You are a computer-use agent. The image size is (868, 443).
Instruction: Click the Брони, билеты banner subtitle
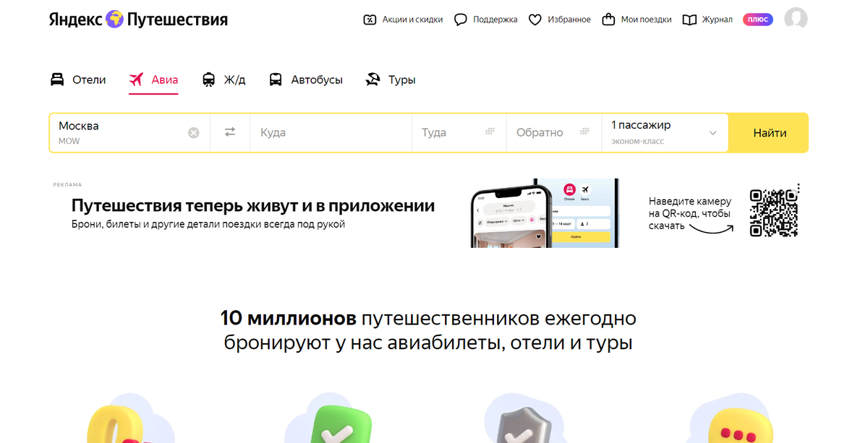pos(208,224)
